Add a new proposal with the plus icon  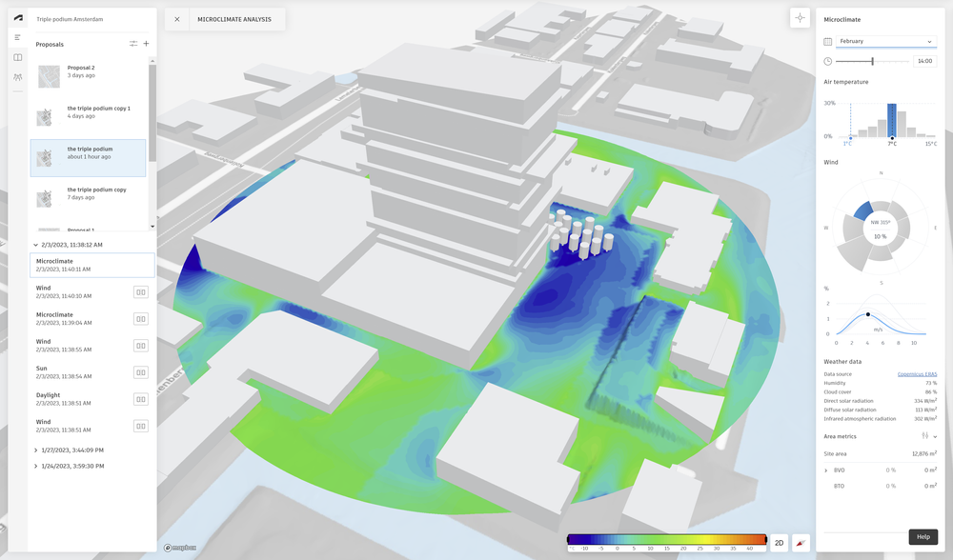[146, 44]
